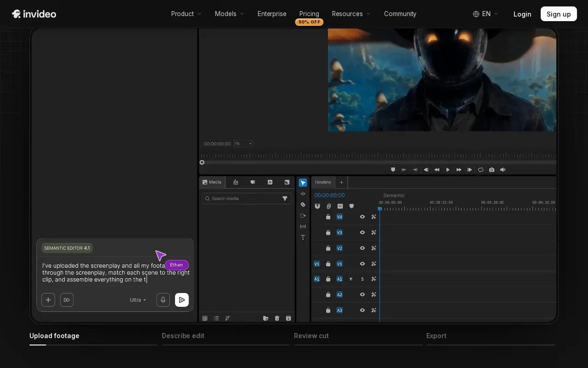Click the new folder icon in the media panel
Image resolution: width=588 pixels, height=368 pixels.
tap(266, 318)
